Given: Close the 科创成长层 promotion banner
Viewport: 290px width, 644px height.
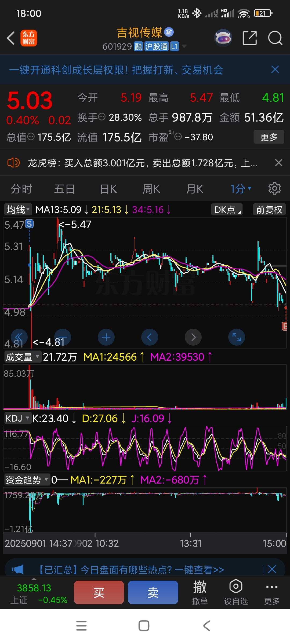Looking at the screenshot, I should [275, 70].
